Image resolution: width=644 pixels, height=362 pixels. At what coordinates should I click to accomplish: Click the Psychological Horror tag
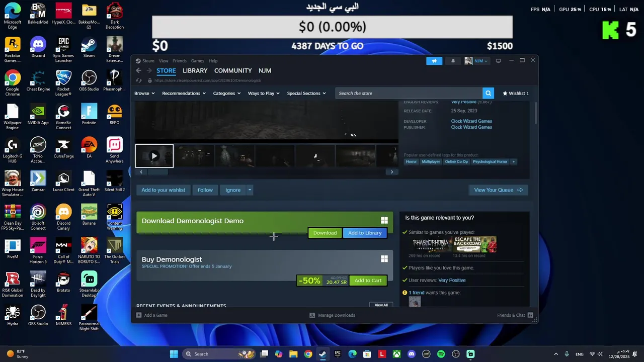click(490, 161)
